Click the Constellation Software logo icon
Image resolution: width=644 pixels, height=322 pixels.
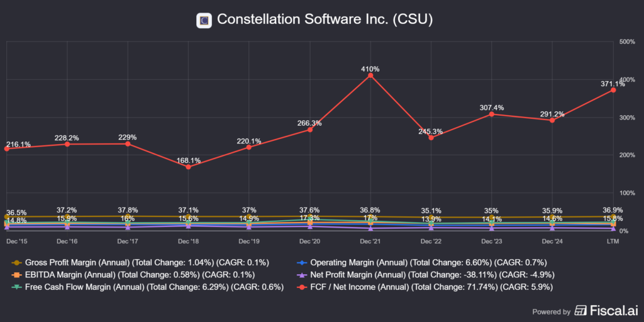[204, 20]
